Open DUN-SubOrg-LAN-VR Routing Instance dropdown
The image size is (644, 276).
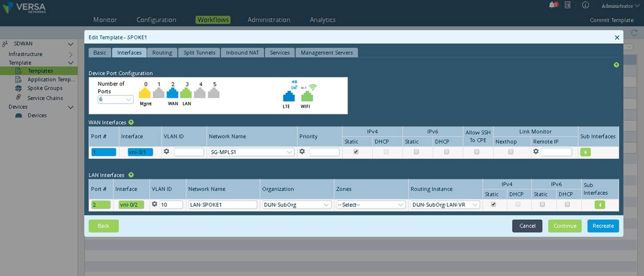pos(445,205)
